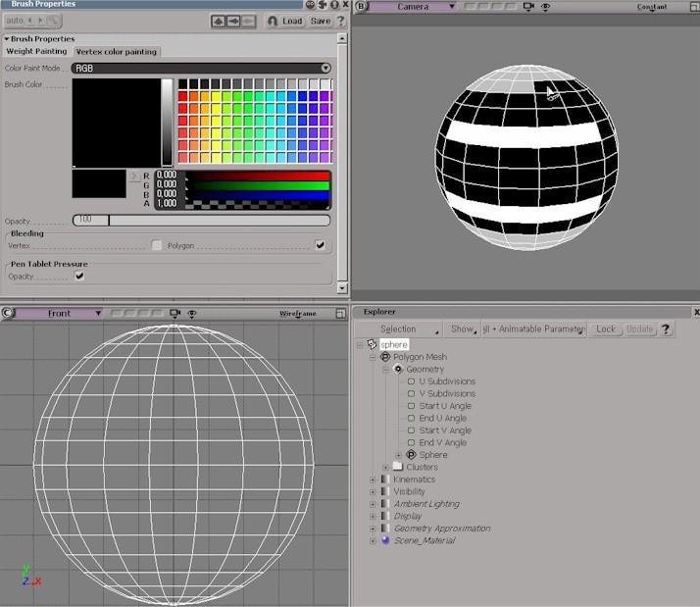Image resolution: width=700 pixels, height=607 pixels.
Task: Click the Lock button in Explorer
Action: coord(605,329)
